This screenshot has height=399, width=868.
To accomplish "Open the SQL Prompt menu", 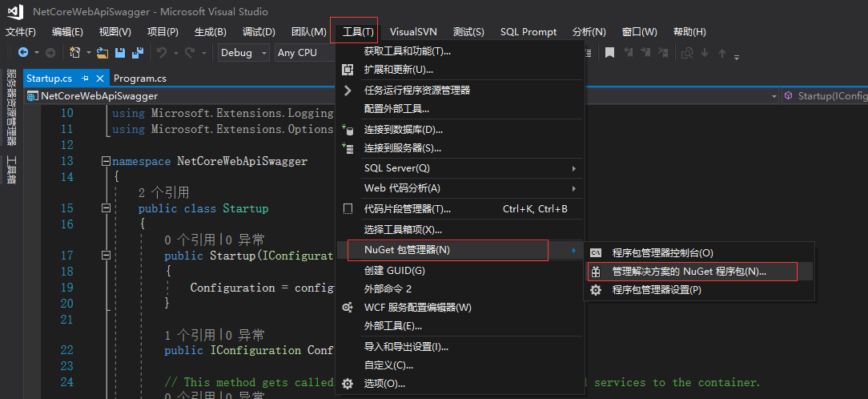I will (x=528, y=31).
